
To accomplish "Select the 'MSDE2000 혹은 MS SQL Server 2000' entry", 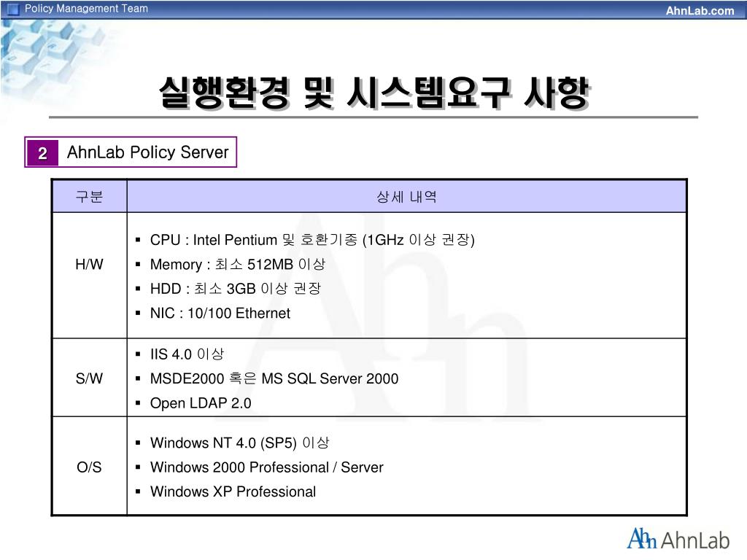I will click(274, 378).
